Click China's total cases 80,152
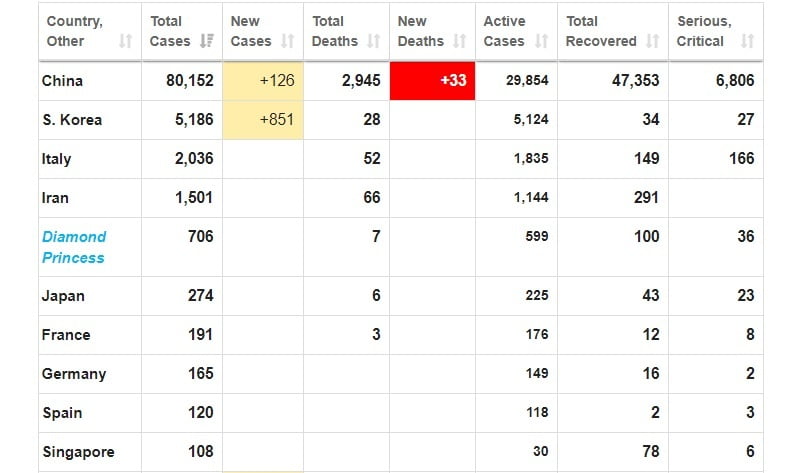Viewport: 785px width, 473px height. [190, 81]
